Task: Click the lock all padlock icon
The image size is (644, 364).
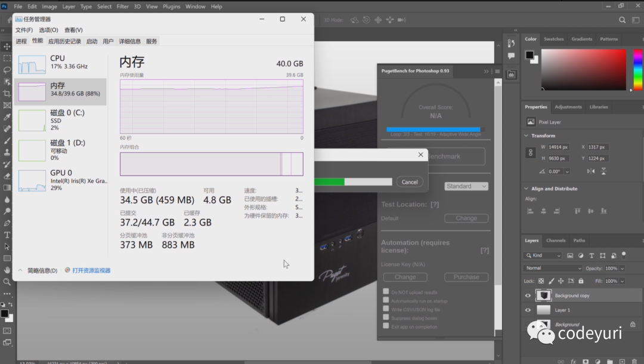Action: (581, 281)
